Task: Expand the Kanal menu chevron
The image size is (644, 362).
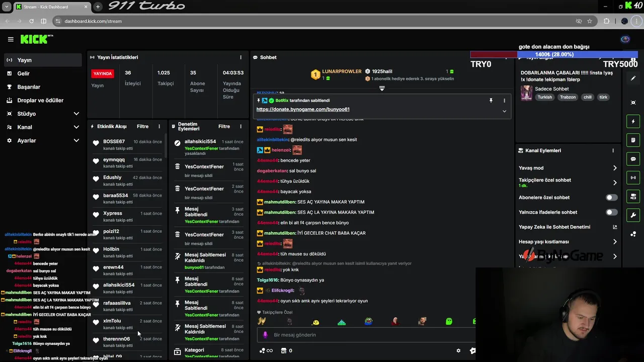Action: click(76, 127)
